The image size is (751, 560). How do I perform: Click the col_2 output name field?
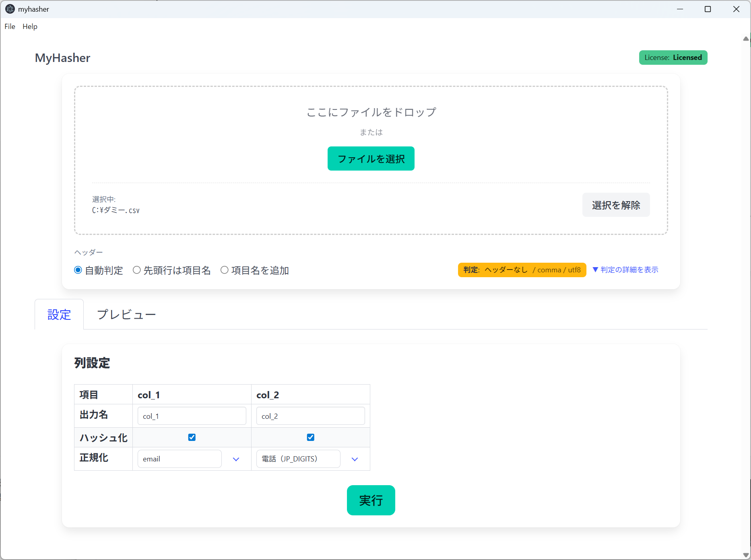coord(310,416)
